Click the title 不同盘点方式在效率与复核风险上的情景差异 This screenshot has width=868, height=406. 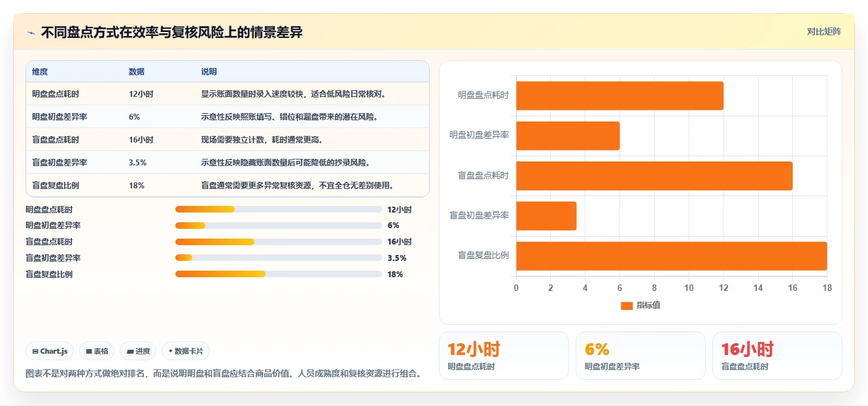[172, 33]
